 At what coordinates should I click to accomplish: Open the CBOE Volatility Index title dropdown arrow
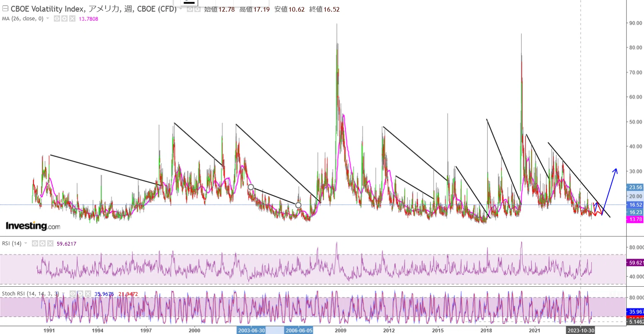point(181,9)
